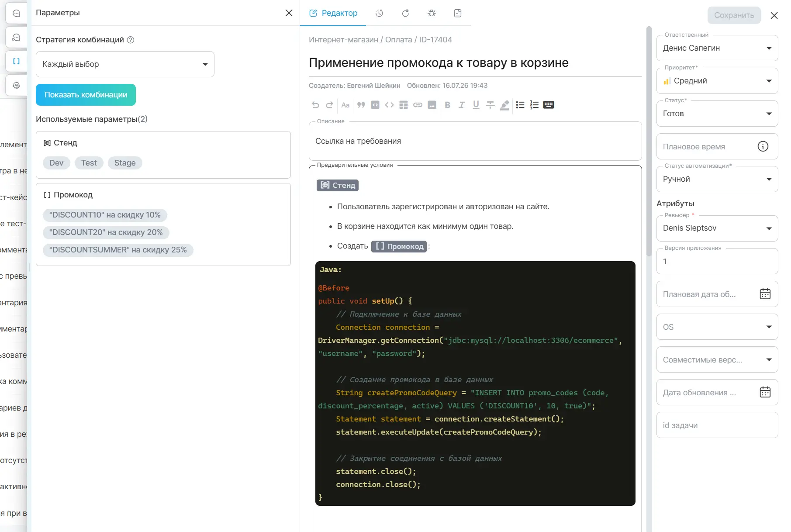Open the Статус автоматизации dropdown

(717, 179)
